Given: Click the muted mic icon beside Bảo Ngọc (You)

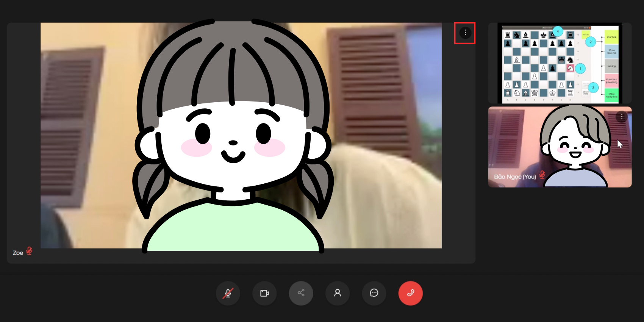Looking at the screenshot, I should pyautogui.click(x=542, y=175).
